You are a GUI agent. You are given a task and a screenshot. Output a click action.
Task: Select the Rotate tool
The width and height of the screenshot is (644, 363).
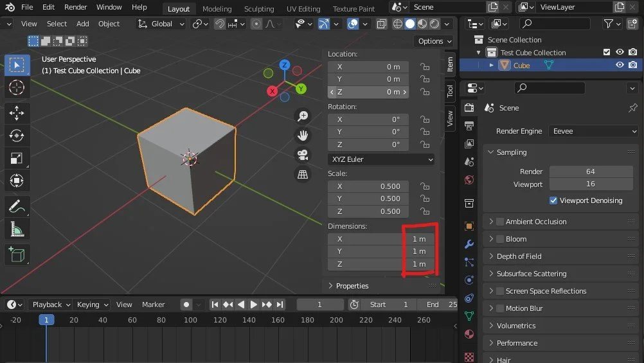click(x=17, y=136)
